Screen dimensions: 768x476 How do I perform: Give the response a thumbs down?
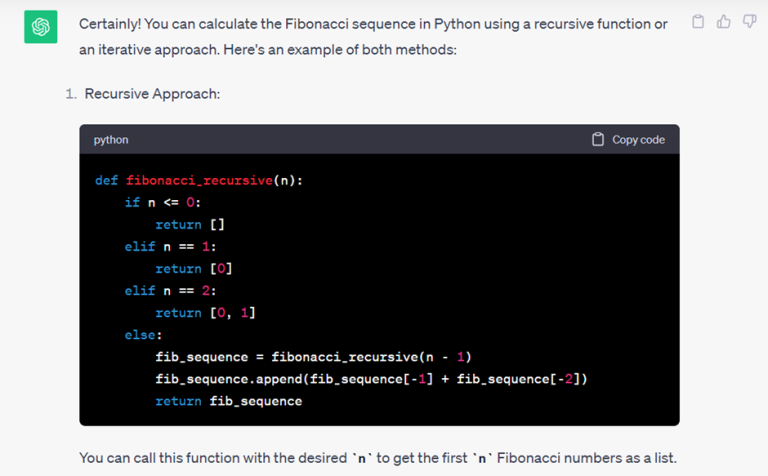(x=749, y=21)
